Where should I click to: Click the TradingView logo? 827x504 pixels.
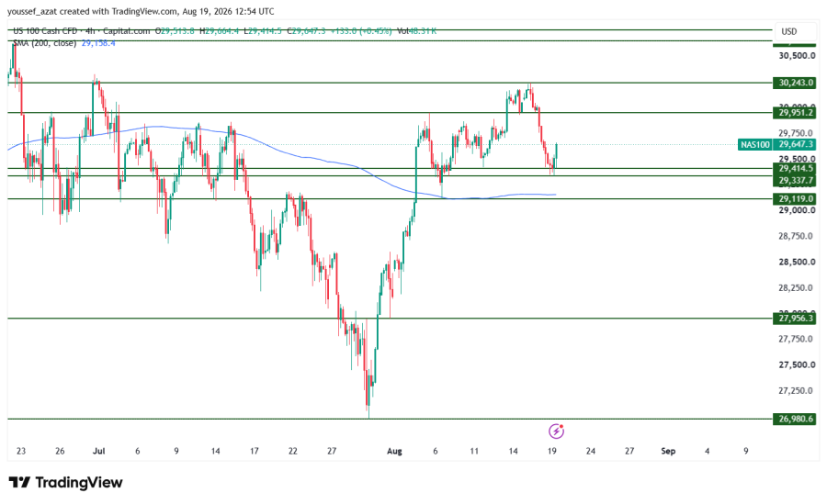(x=66, y=482)
